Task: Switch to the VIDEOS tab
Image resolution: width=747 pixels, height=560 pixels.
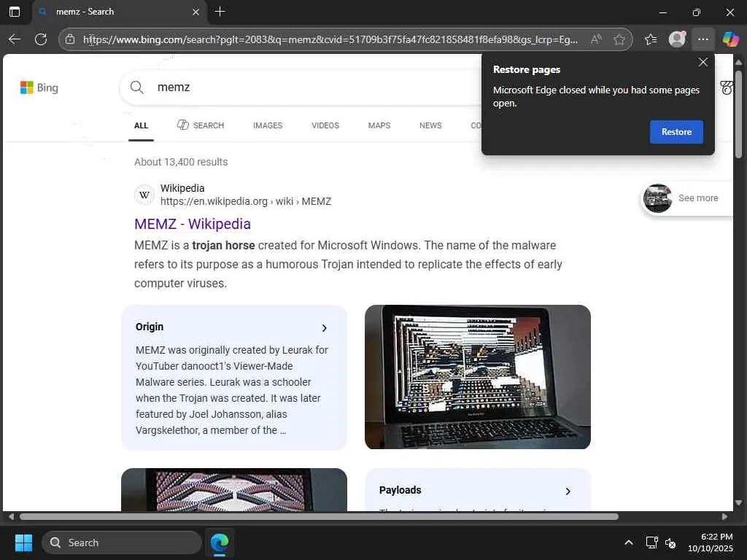Action: pos(325,125)
